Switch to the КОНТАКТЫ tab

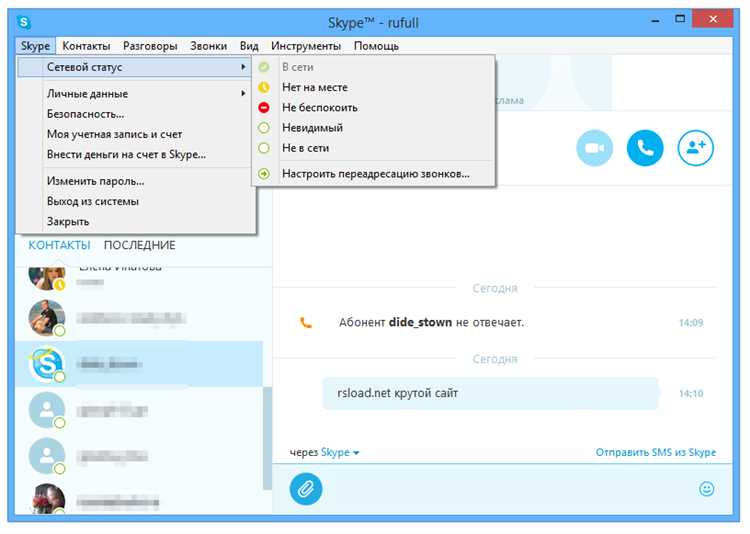[59, 245]
